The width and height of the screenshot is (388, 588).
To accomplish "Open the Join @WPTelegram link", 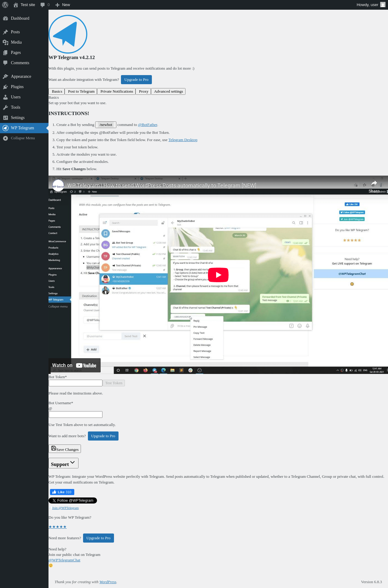I will coord(65,508).
